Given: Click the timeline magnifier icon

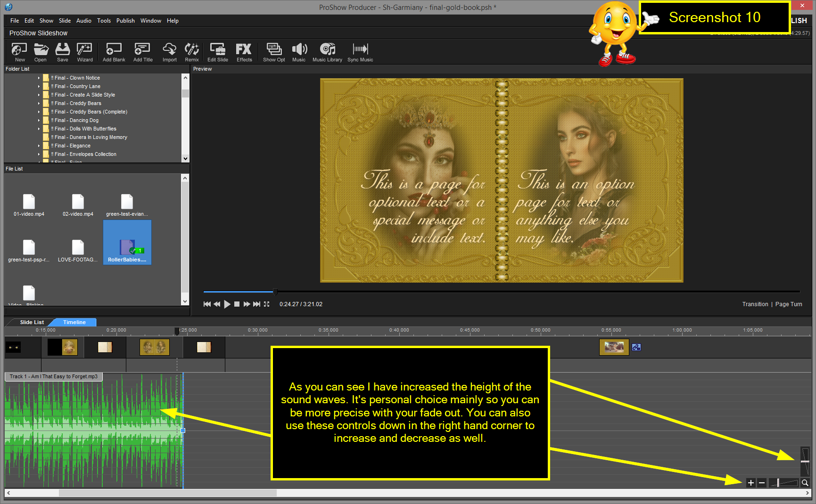Looking at the screenshot, I should click(x=805, y=483).
